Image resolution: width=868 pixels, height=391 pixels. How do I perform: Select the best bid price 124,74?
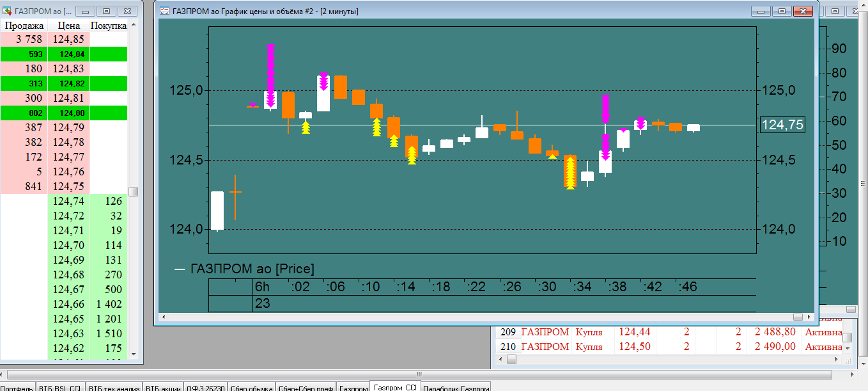click(x=69, y=201)
